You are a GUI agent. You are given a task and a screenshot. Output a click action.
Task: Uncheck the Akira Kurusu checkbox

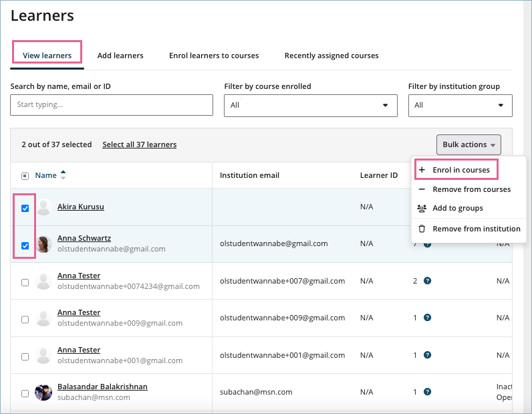click(x=25, y=208)
